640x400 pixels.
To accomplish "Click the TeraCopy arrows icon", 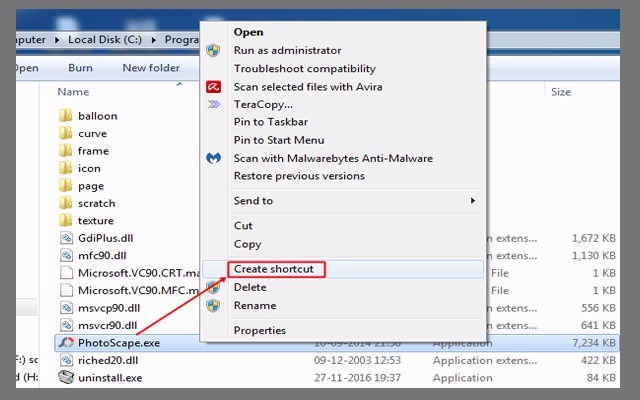I will 213,104.
